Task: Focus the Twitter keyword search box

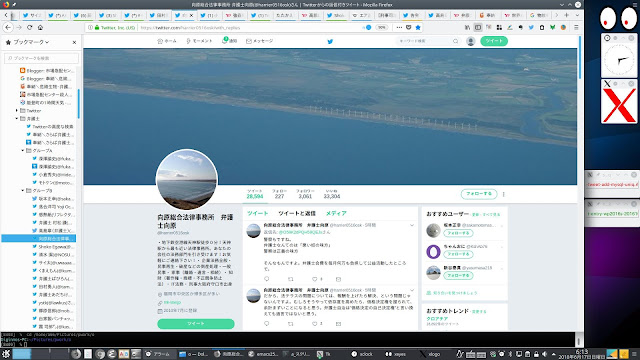Action: (428, 41)
